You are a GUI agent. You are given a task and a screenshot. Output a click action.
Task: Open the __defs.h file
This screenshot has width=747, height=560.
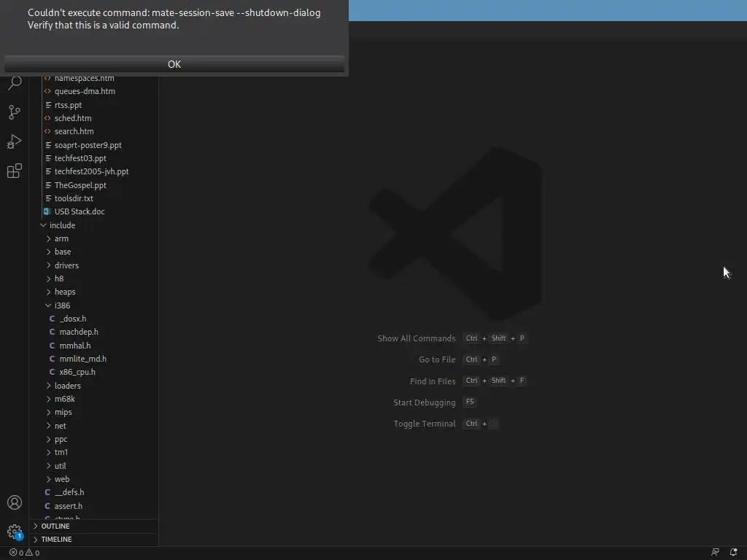94,492
